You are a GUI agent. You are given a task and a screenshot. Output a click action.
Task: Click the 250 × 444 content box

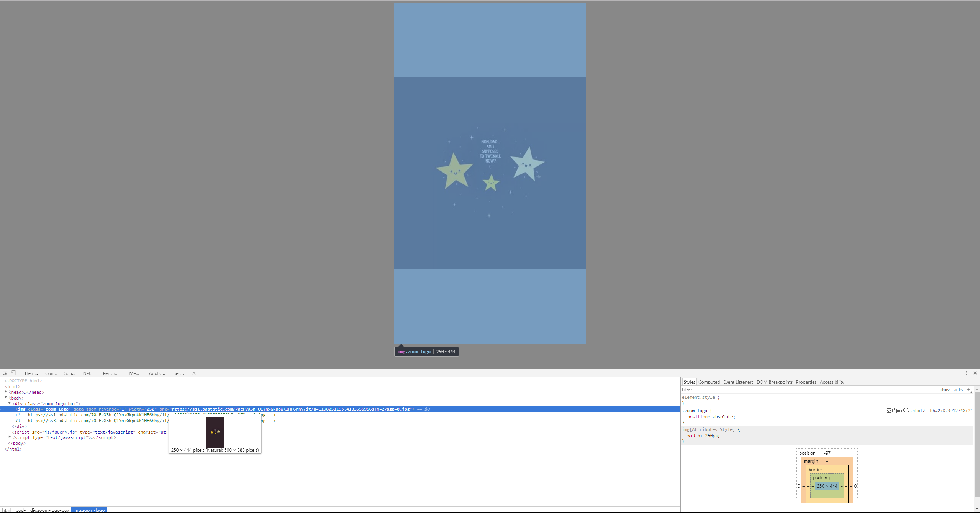click(827, 486)
